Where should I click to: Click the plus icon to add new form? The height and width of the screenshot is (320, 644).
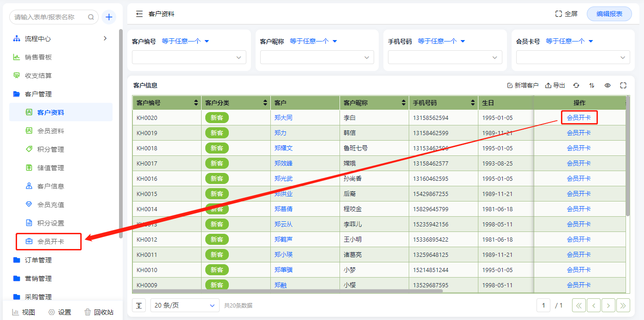(109, 17)
